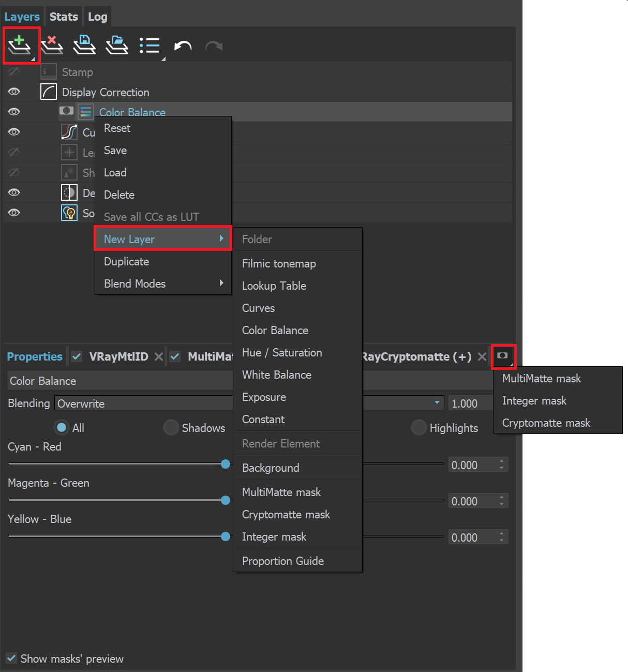Hide the Source layer
Screen dimensions: 628x672
click(14, 213)
